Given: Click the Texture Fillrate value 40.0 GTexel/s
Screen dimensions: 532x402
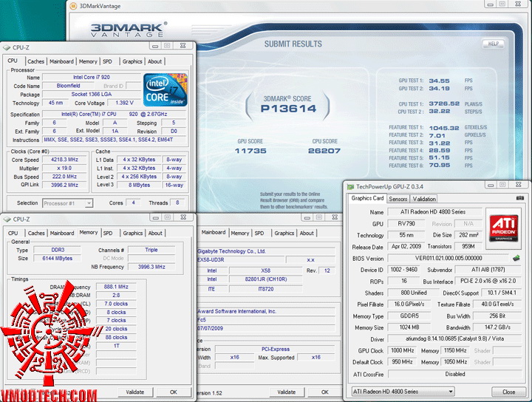Looking at the screenshot, I should [497, 304].
